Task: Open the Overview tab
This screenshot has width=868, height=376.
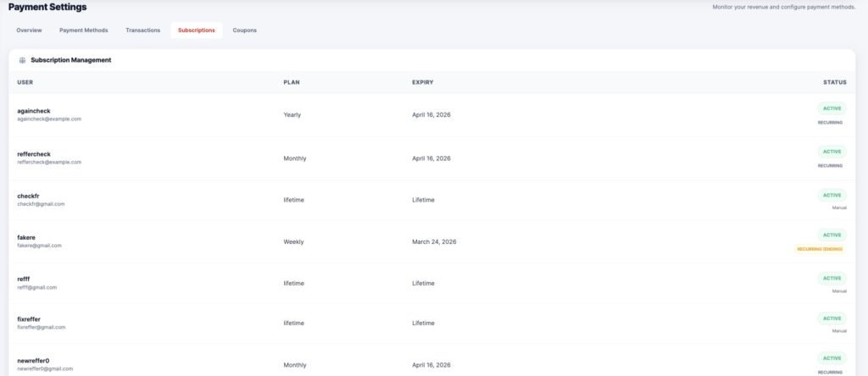Action: point(29,30)
